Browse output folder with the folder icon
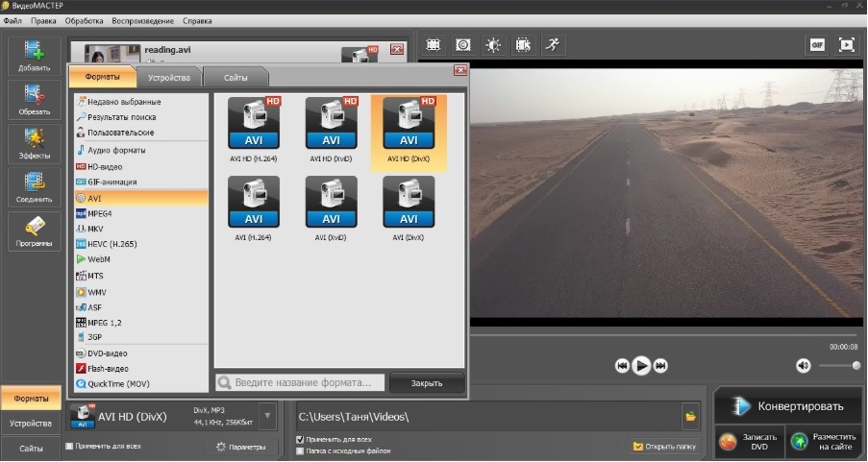The height and width of the screenshot is (462, 868). coord(690,416)
